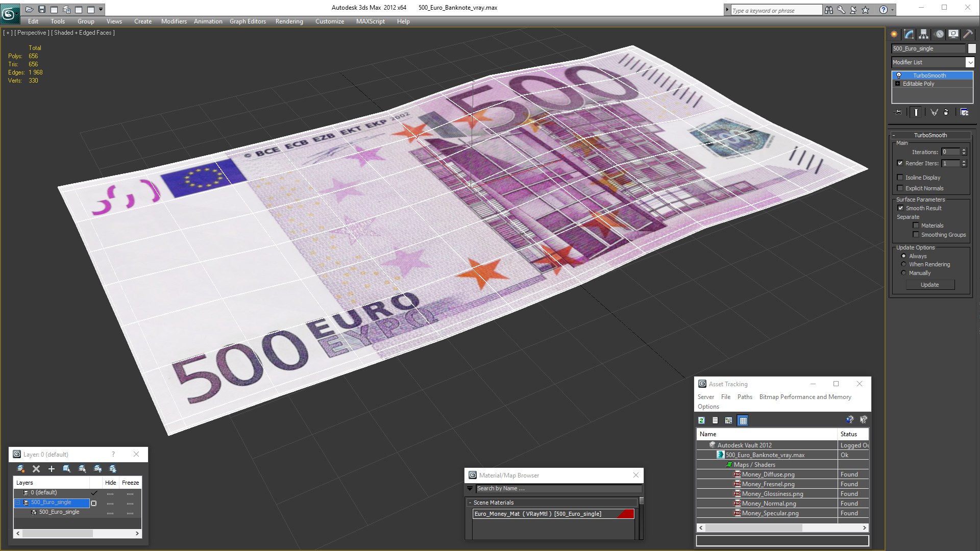Toggle Show End Result icon
The height and width of the screenshot is (551, 980).
(916, 112)
